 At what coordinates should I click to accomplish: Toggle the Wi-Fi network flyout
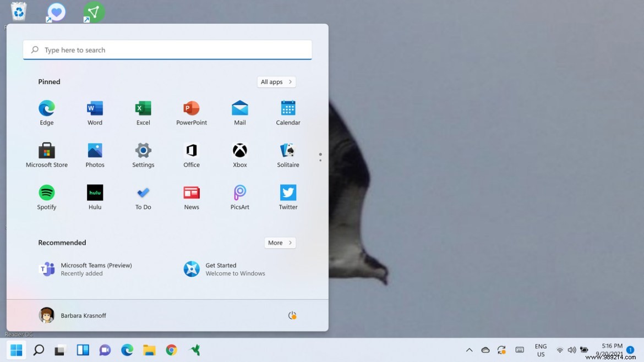pyautogui.click(x=560, y=350)
